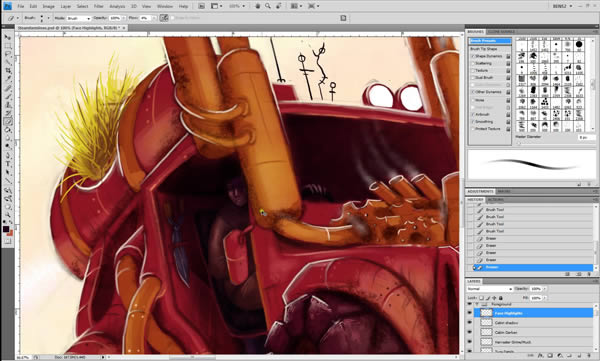The image size is (600, 361).
Task: Select the Brush tool in the toolbox
Action: tap(7, 96)
